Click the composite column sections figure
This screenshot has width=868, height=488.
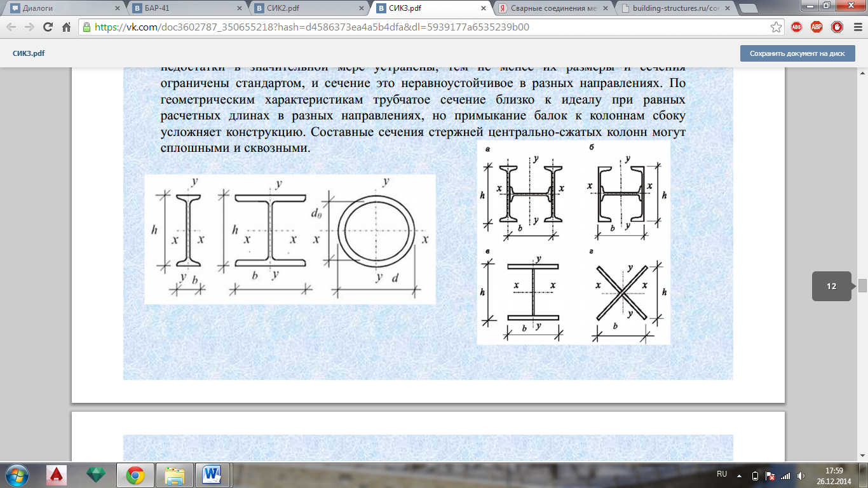(x=573, y=243)
